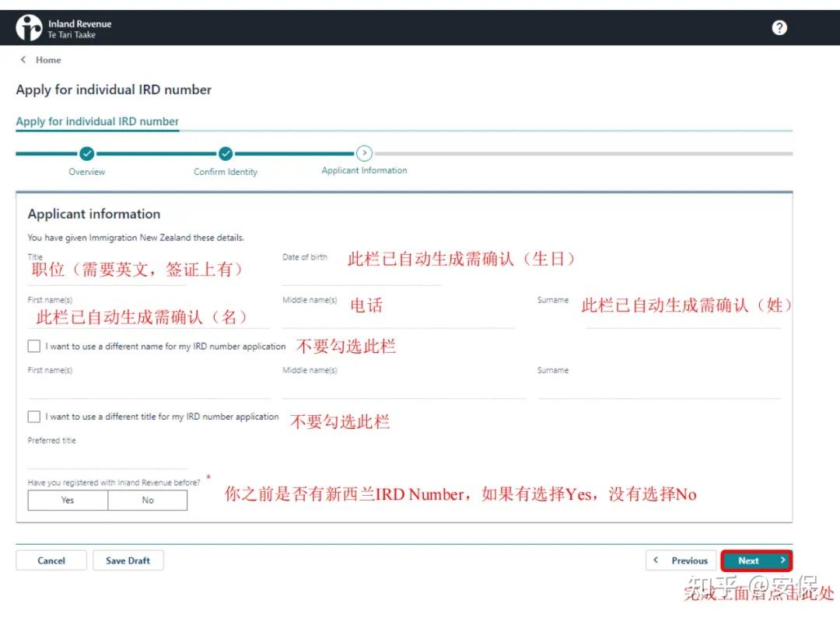
Task: Select the Applicant Information step circle
Action: click(x=364, y=153)
